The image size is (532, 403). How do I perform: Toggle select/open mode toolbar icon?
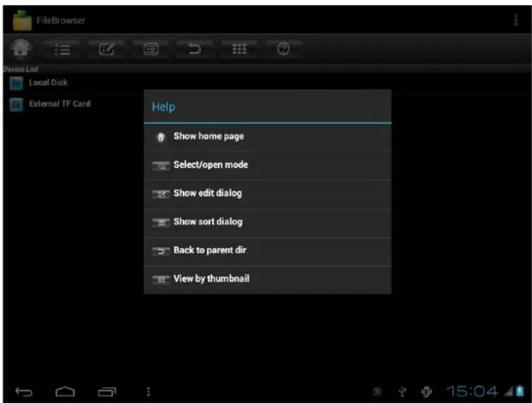tap(63, 50)
